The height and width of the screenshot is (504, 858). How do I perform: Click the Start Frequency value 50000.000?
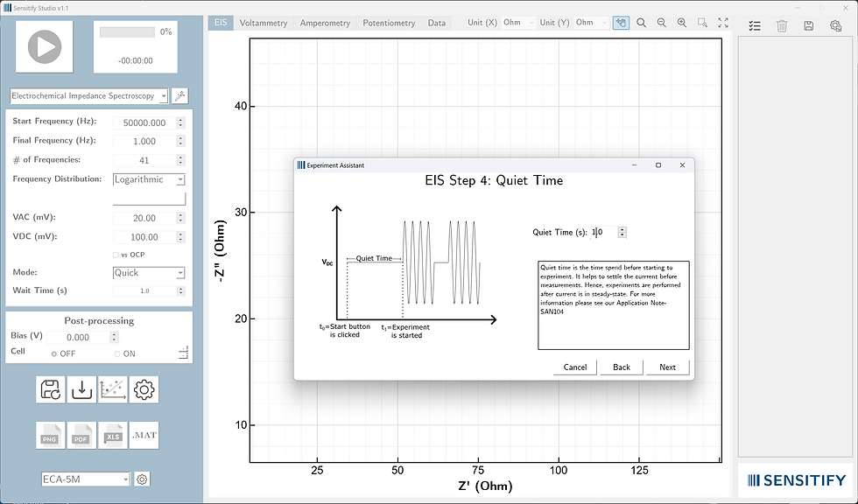[144, 123]
